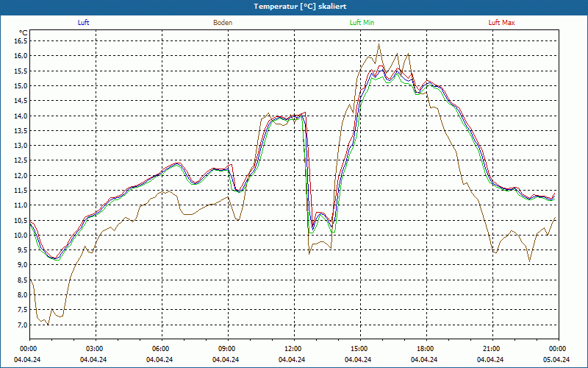The height and width of the screenshot is (368, 588).
Task: Click the 9,0 y-axis label
Action: (x=22, y=265)
